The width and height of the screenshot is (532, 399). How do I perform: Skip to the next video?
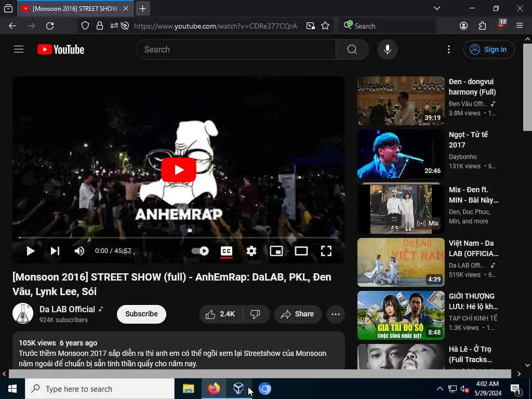coord(55,251)
